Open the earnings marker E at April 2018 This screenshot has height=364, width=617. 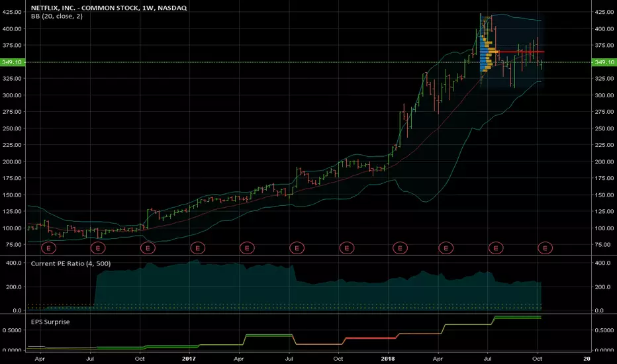point(446,248)
